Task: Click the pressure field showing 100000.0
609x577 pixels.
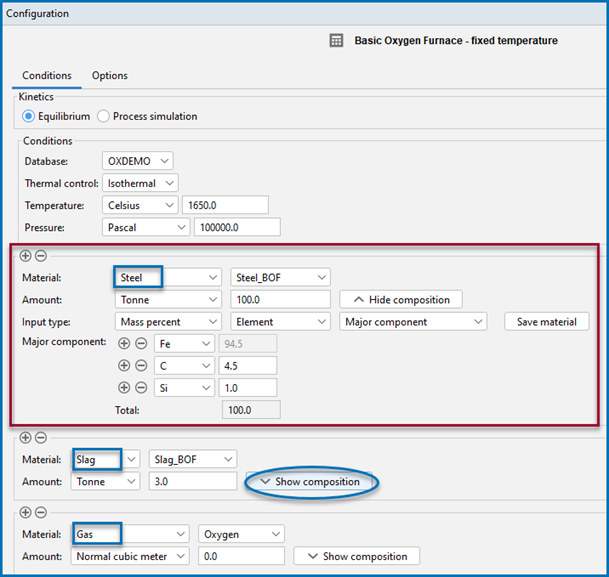Action: (x=237, y=227)
